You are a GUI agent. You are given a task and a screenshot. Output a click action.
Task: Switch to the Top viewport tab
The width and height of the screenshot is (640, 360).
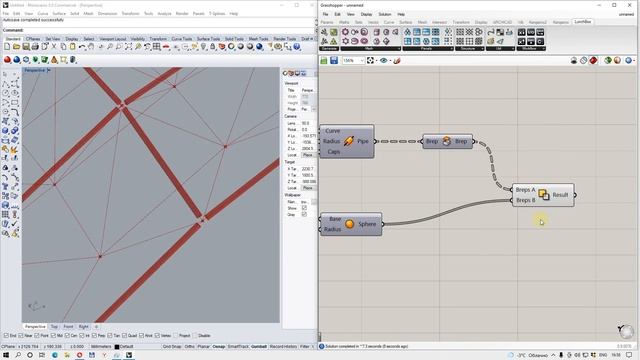54,327
